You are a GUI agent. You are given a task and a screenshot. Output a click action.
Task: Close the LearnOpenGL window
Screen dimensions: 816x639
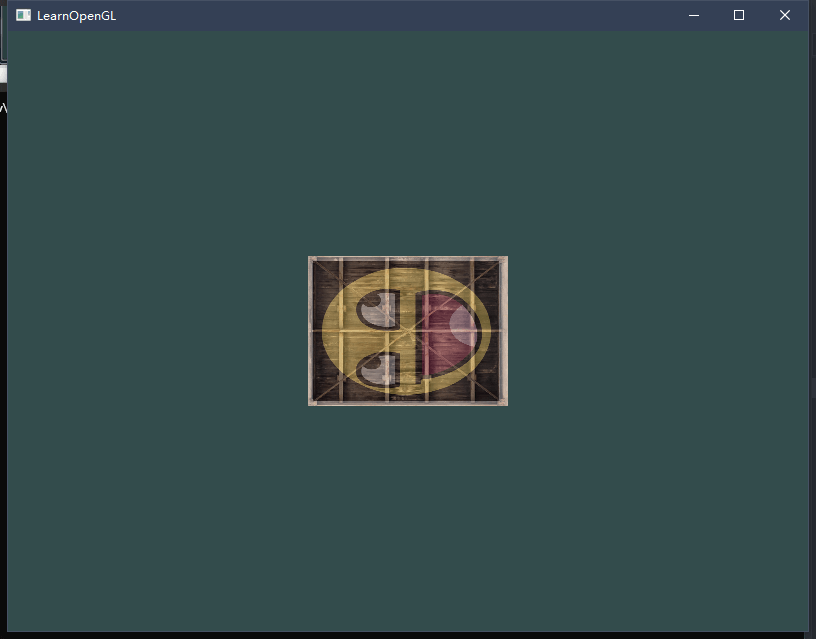click(785, 15)
